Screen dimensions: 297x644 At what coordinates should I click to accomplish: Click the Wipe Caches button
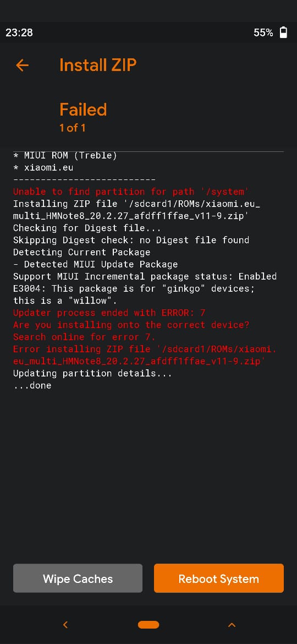click(78, 578)
